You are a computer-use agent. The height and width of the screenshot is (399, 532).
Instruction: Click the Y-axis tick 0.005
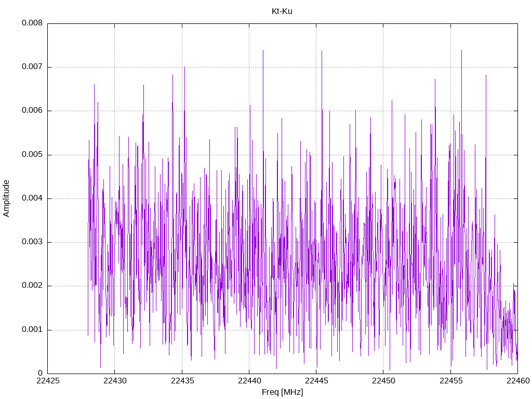[x=32, y=155]
